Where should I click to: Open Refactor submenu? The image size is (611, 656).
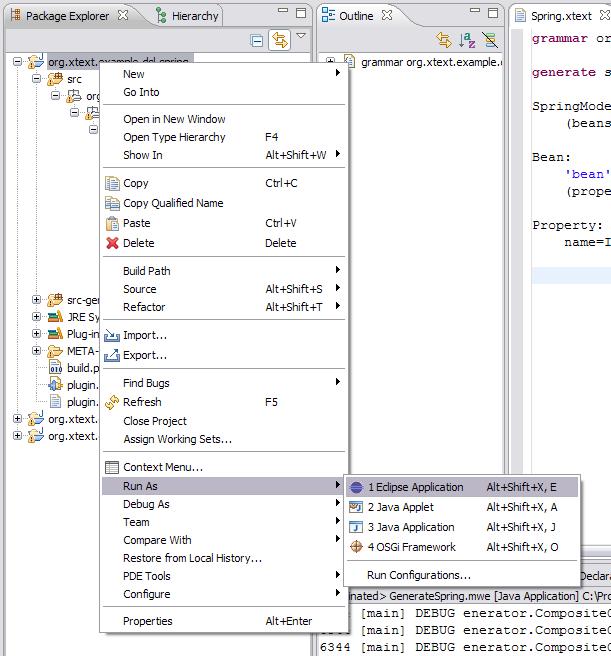tap(224, 307)
